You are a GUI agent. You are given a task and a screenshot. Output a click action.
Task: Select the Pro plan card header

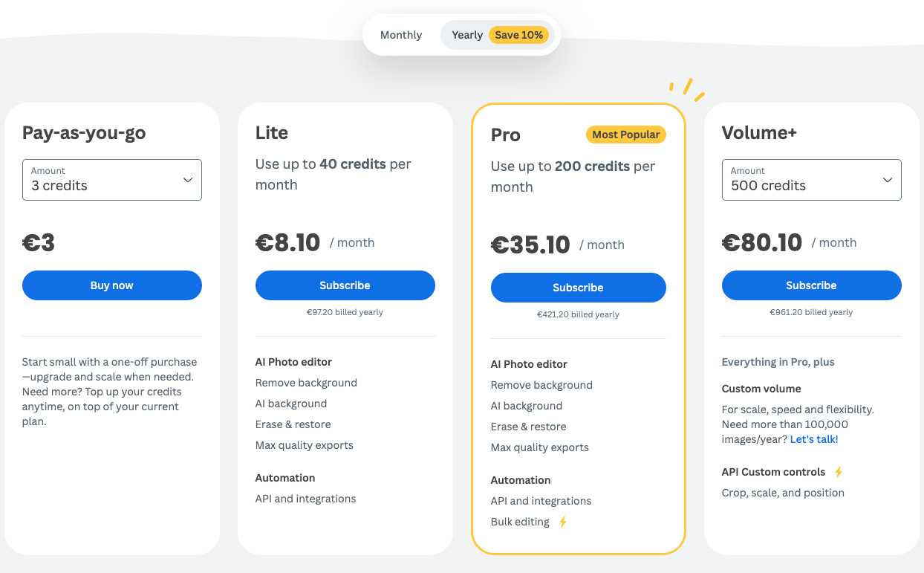coord(505,135)
